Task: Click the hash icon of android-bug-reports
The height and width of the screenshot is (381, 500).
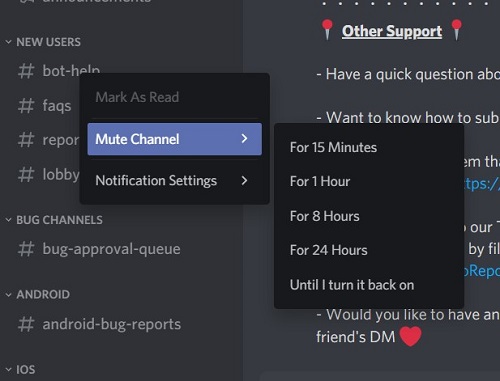Action: tap(26, 324)
